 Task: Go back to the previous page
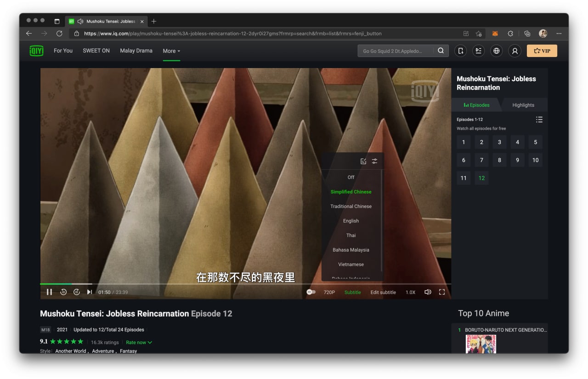[29, 34]
